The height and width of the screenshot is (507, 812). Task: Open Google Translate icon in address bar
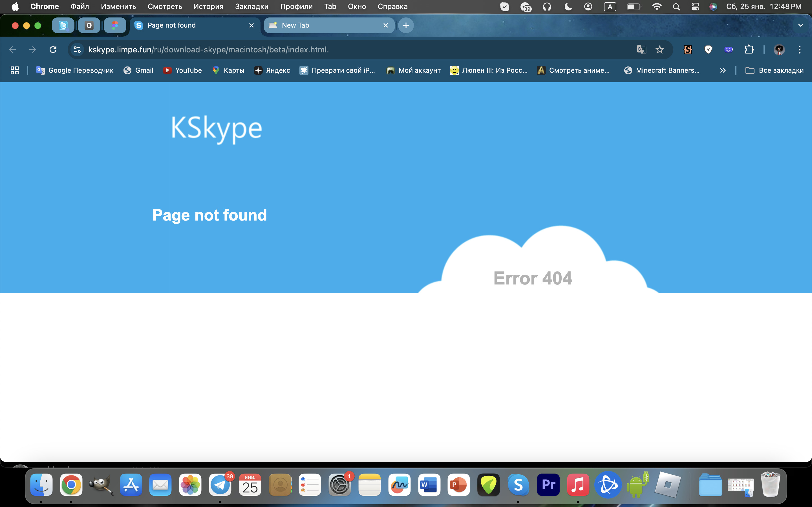[641, 50]
